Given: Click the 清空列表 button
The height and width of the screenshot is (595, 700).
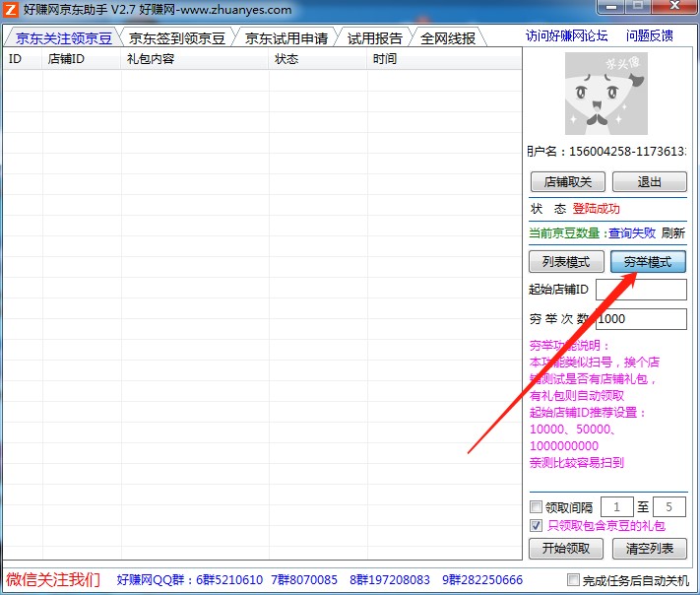Looking at the screenshot, I should point(649,549).
